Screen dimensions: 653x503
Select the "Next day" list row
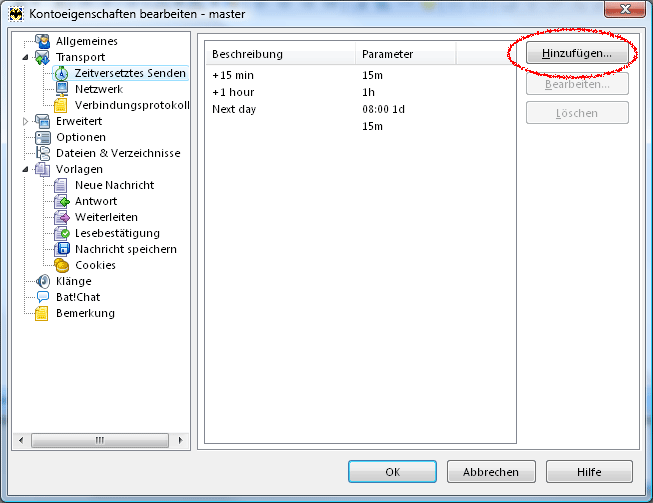[x=360, y=110]
